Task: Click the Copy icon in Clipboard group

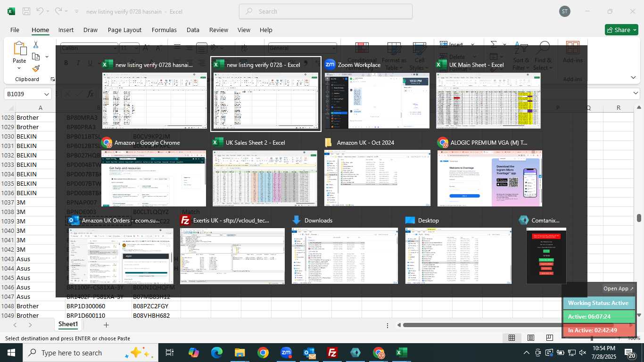Action: (x=36, y=57)
